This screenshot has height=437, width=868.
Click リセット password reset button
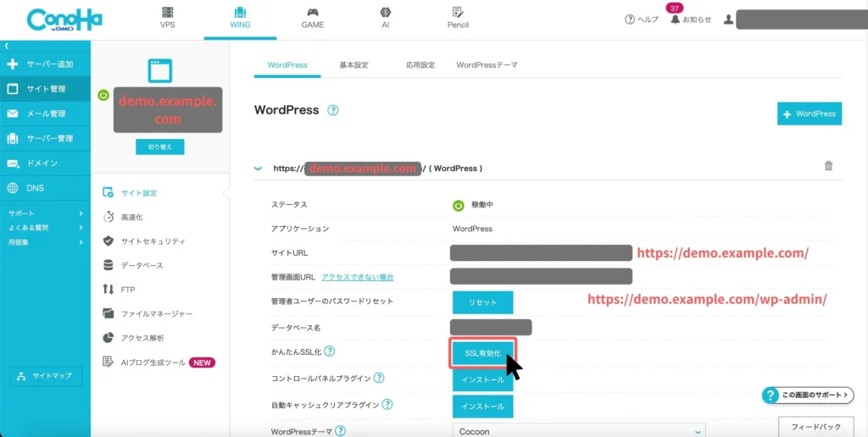482,302
